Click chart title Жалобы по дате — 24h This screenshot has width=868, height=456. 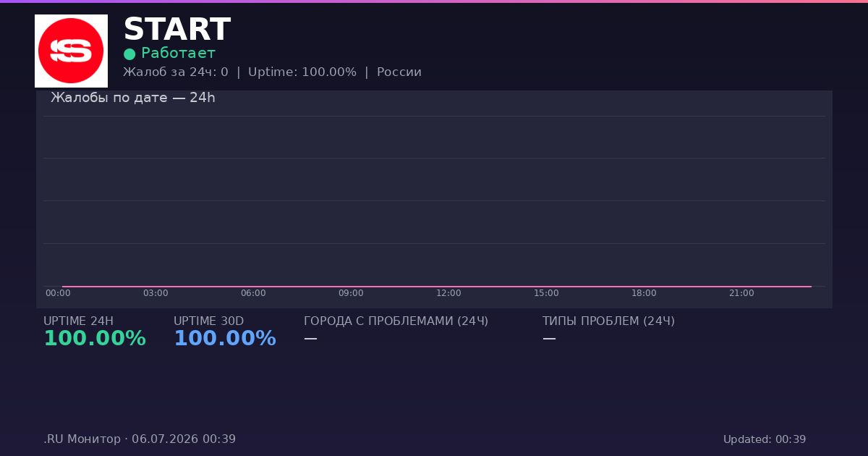133,98
